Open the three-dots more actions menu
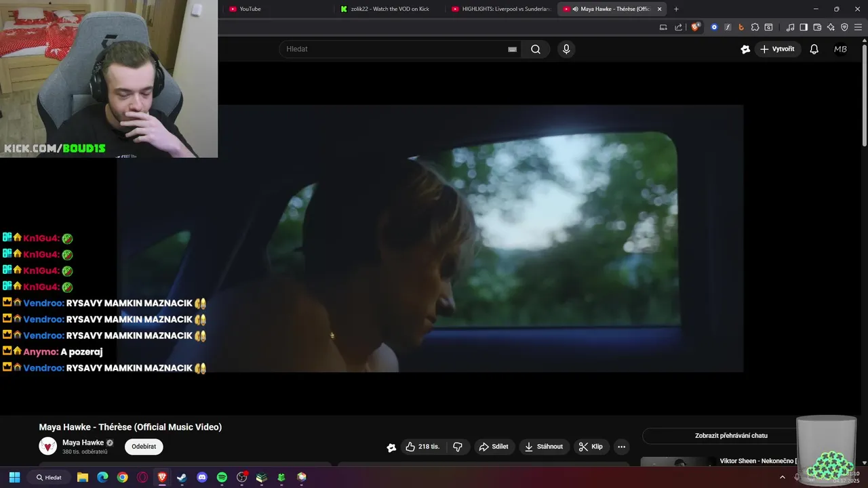Screen dimensions: 868x488 (x=621, y=447)
